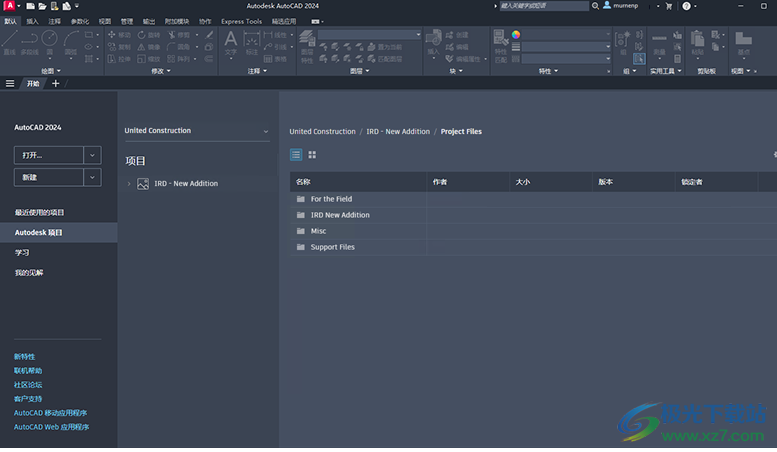
Task: Open the dropdown arrow next to 打开
Action: click(x=92, y=155)
